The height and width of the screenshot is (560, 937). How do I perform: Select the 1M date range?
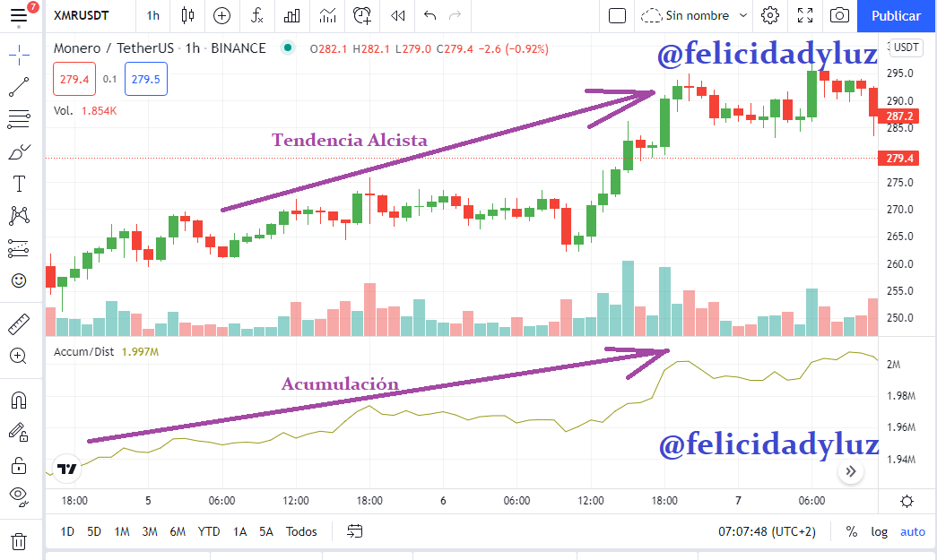[x=122, y=531]
